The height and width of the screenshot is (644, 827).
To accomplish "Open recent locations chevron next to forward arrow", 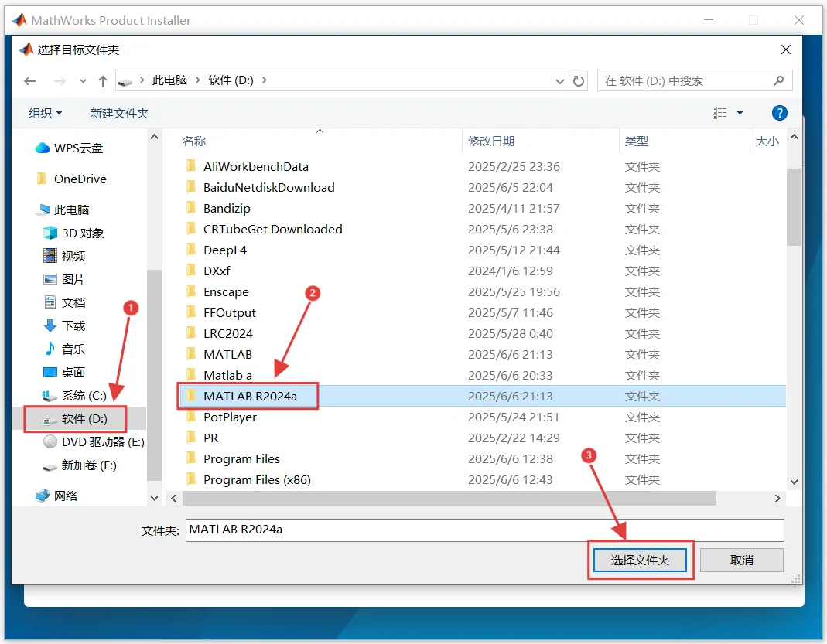I will tap(83, 81).
